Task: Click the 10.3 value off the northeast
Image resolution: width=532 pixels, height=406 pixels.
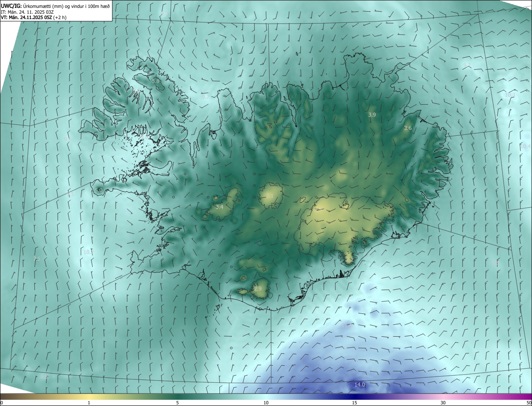Action: (x=510, y=95)
